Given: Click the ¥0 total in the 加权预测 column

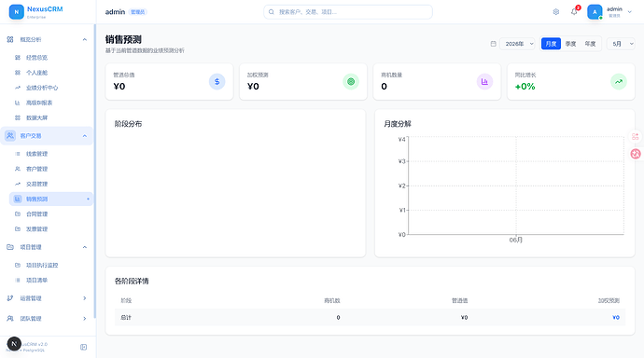Looking at the screenshot, I should [616, 317].
